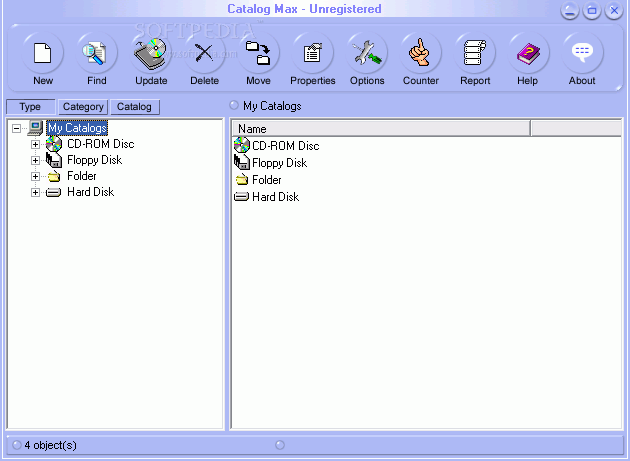Click the My Catalogs path label

point(272,106)
